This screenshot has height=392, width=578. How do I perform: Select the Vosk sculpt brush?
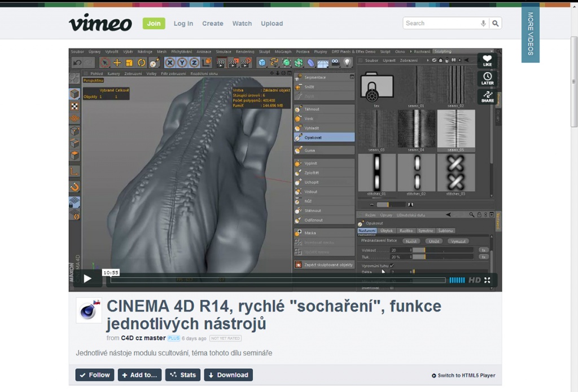(x=325, y=118)
